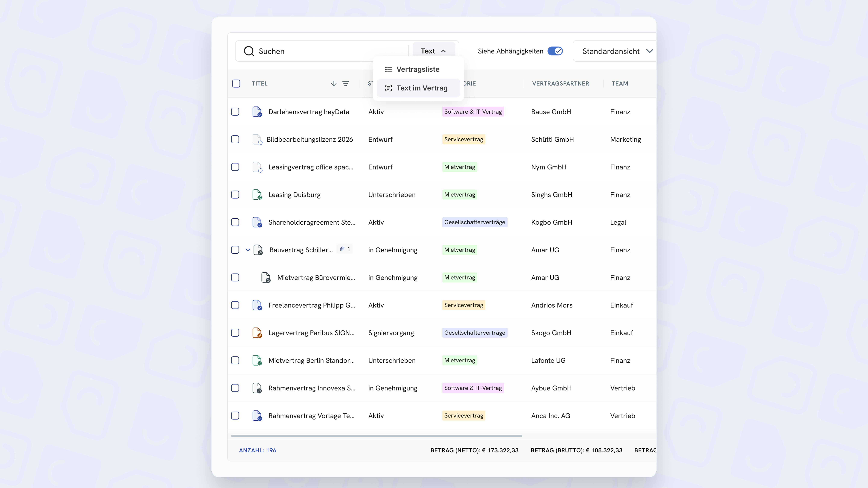Image resolution: width=868 pixels, height=488 pixels.
Task: Click the horizontal scrollbar below the table
Action: tap(376, 436)
